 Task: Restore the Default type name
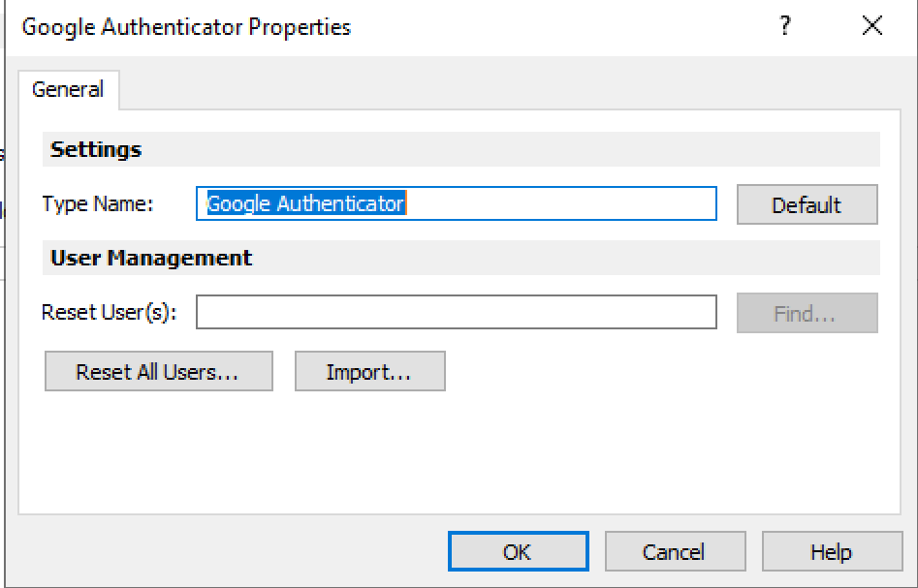coord(807,204)
